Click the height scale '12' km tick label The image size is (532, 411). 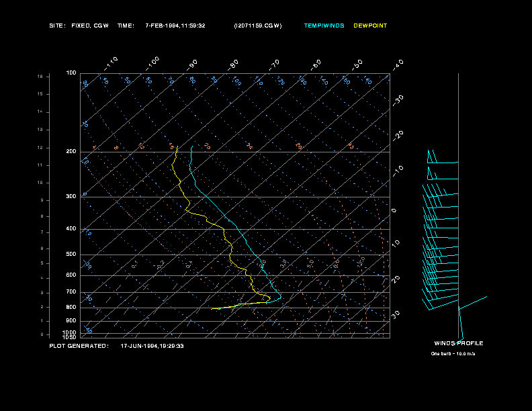[x=40, y=148]
